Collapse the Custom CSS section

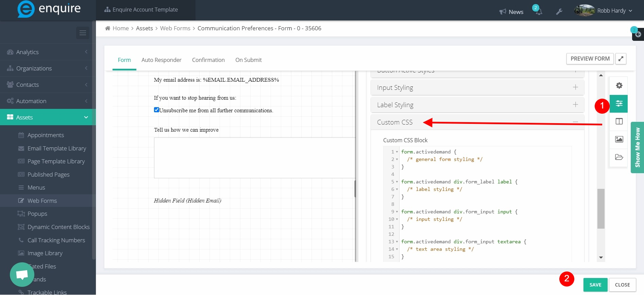click(x=477, y=122)
